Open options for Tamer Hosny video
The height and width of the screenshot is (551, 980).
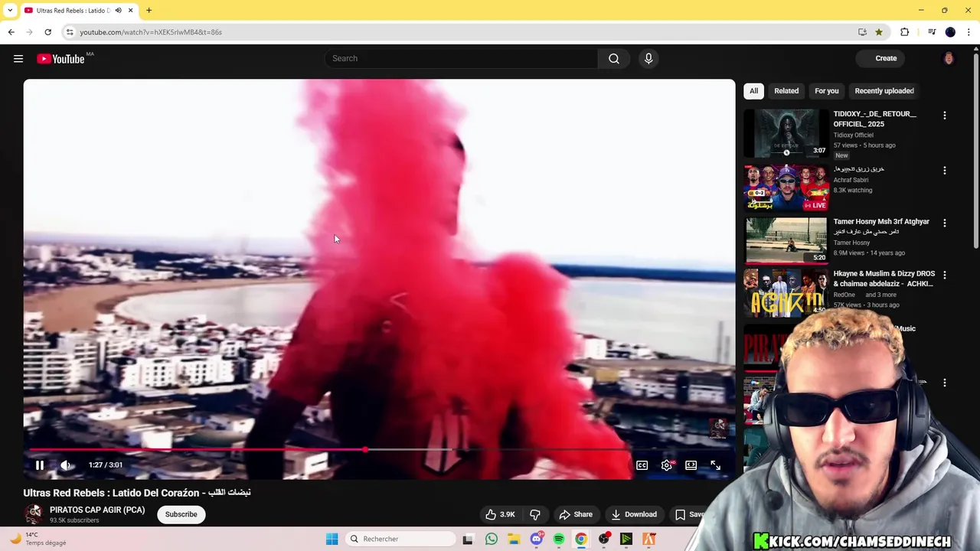click(x=944, y=223)
